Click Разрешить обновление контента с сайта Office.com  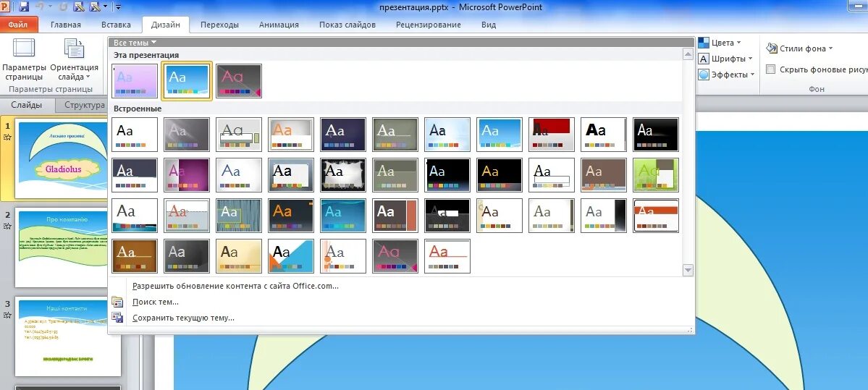coord(235,286)
